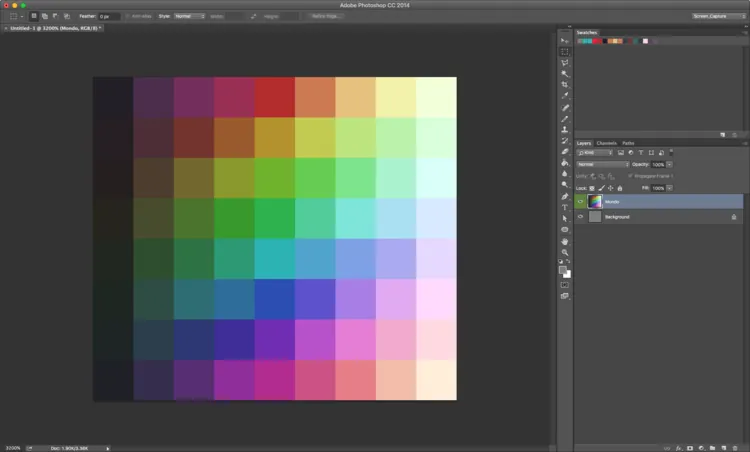Switch to the Paths tab
750x452 pixels.
[628, 143]
